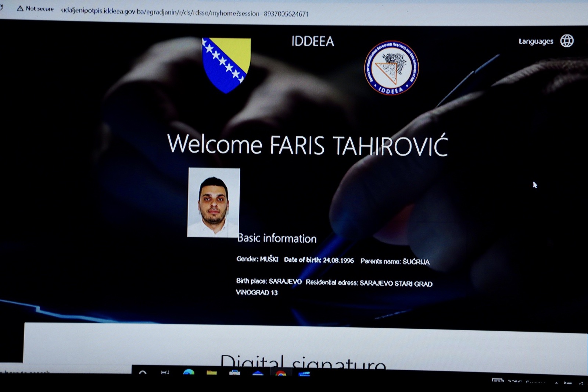Click the Basic information heading
The height and width of the screenshot is (392, 588).
click(277, 238)
